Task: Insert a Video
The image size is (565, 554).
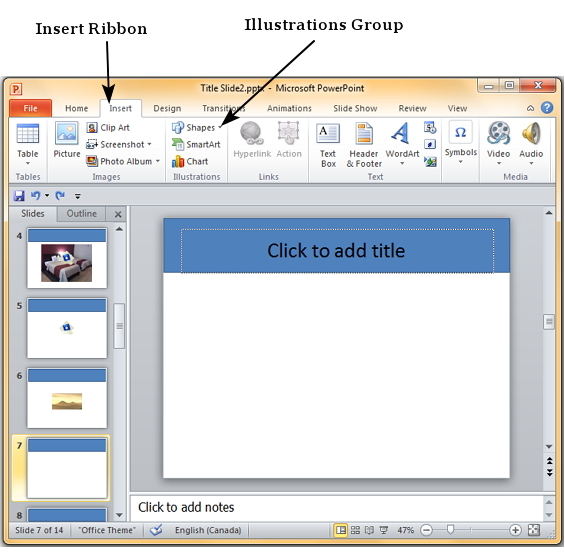Action: (x=499, y=143)
